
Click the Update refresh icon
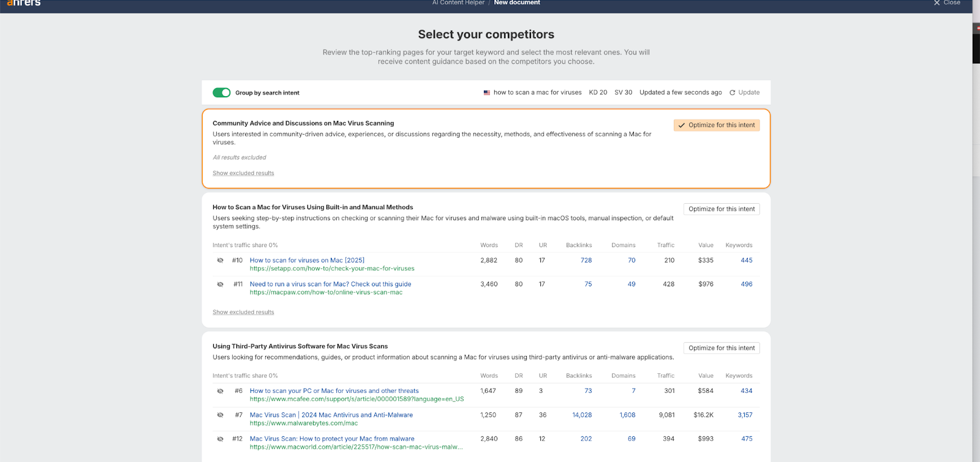pos(732,92)
